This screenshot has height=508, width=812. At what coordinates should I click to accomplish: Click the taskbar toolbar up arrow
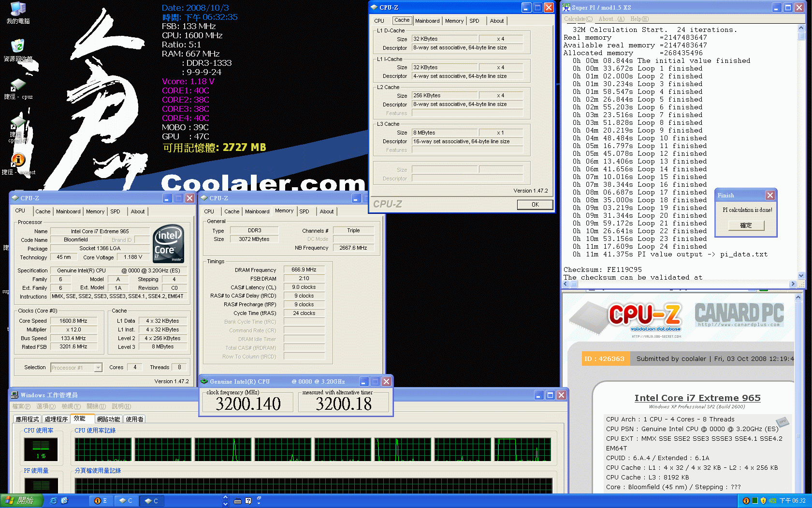(x=225, y=497)
